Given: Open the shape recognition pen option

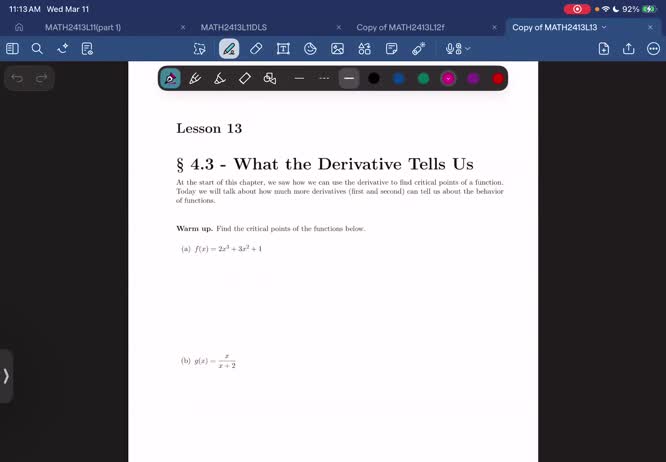Looking at the screenshot, I should pos(270,79).
